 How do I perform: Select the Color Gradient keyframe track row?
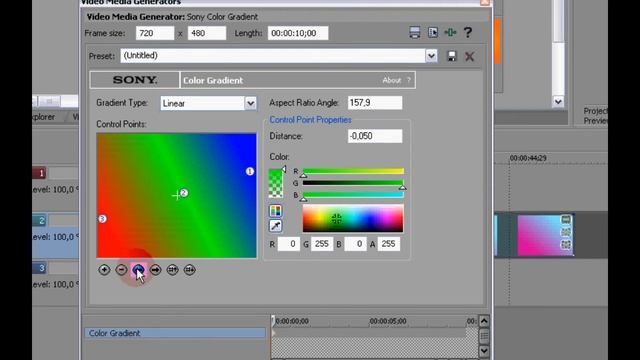[175, 333]
